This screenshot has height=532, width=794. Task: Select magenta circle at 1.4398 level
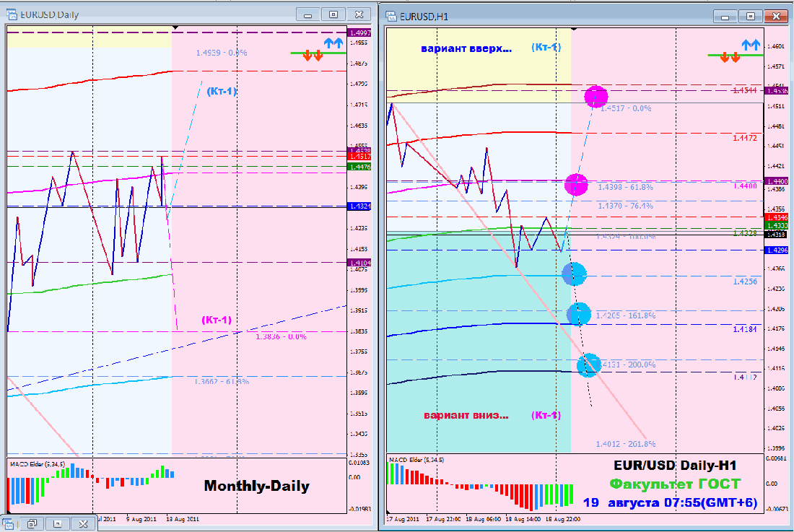(x=576, y=184)
